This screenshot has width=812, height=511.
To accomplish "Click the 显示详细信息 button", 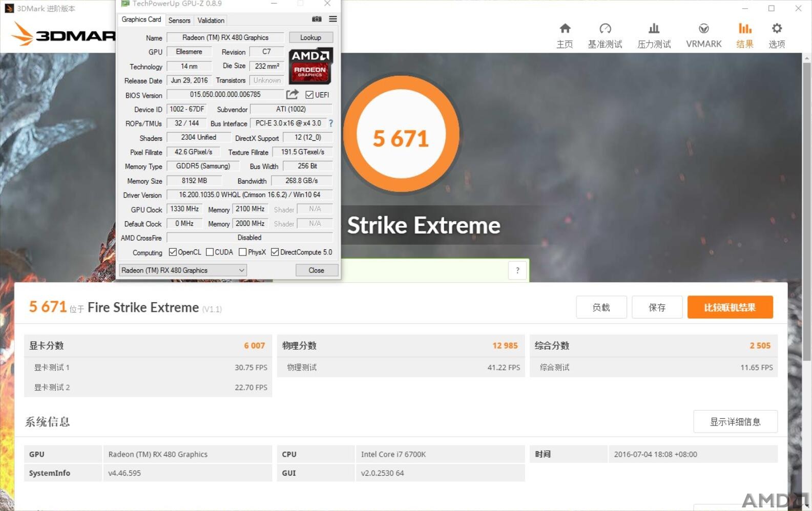I will [x=736, y=421].
